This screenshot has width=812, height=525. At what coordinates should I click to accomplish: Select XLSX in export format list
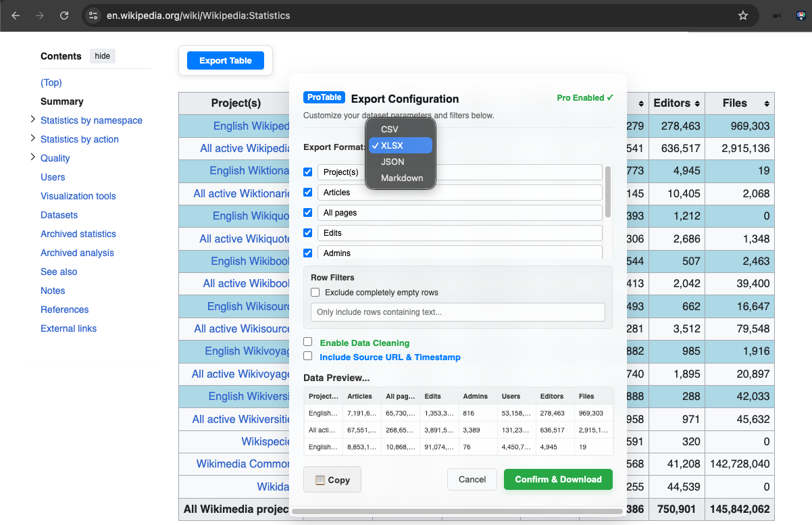(400, 145)
